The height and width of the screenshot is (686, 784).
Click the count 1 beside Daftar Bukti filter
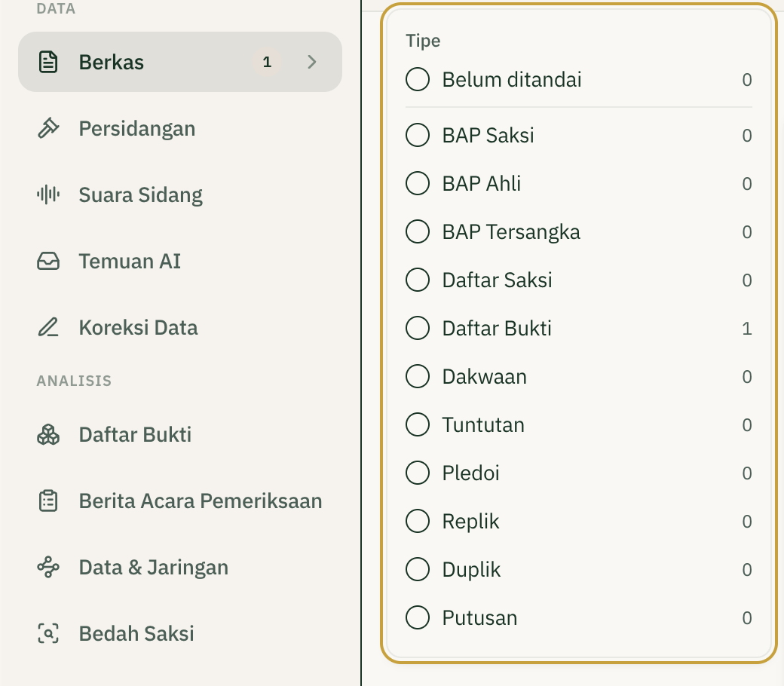(x=746, y=329)
